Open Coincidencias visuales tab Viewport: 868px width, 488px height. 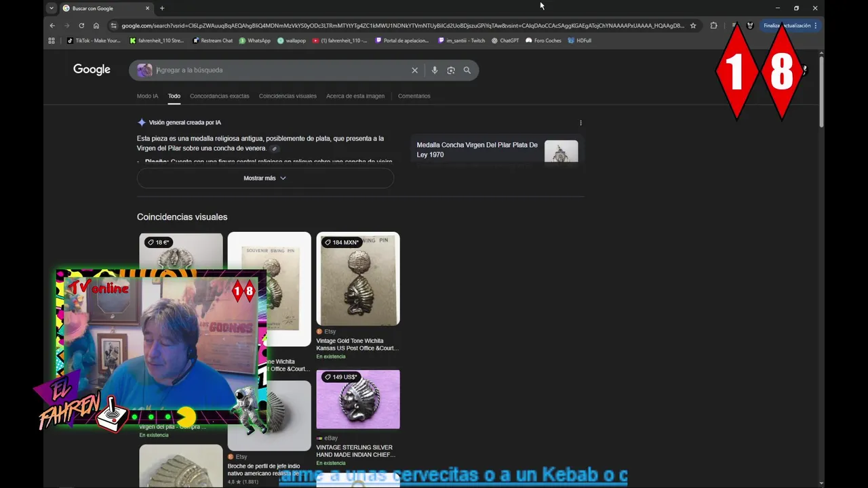tap(288, 96)
